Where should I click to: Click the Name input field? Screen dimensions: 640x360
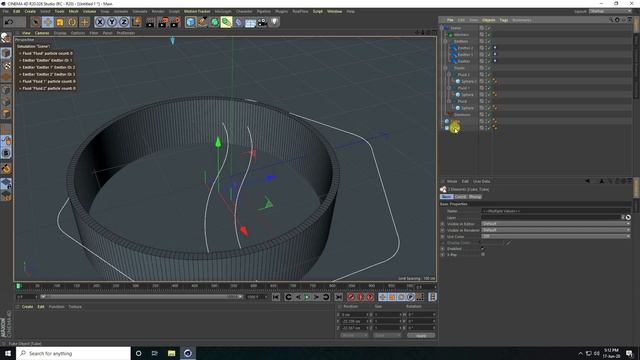556,211
